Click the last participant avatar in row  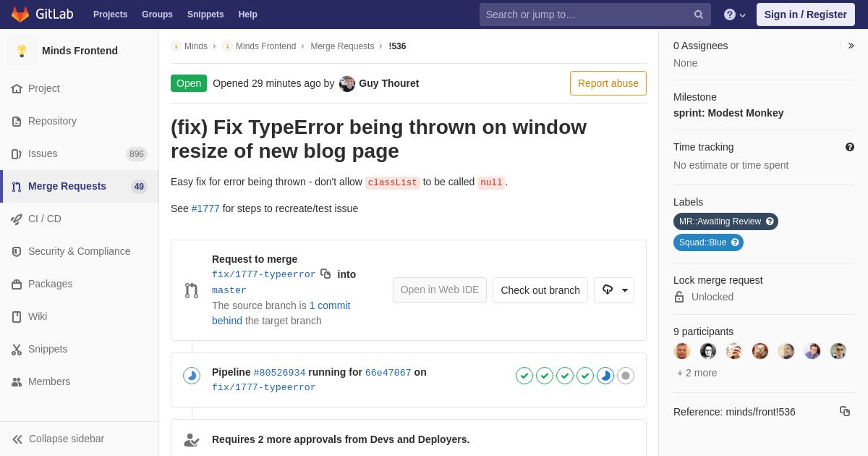(x=838, y=351)
